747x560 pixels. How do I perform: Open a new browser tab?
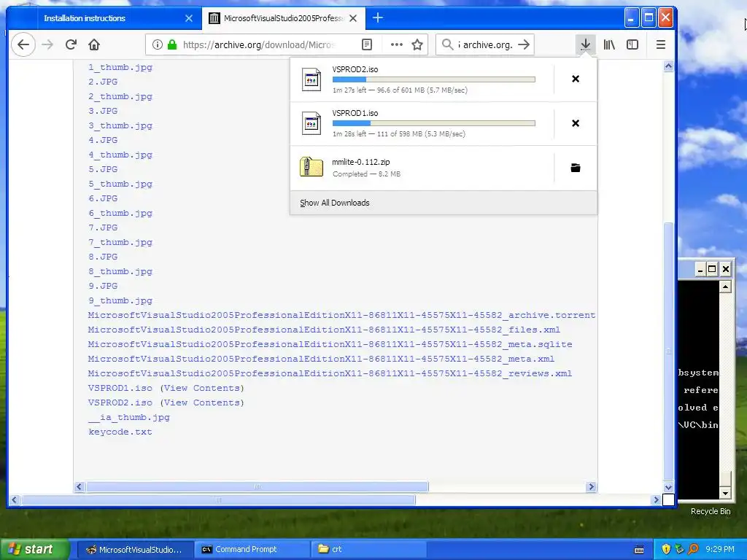pyautogui.click(x=378, y=18)
